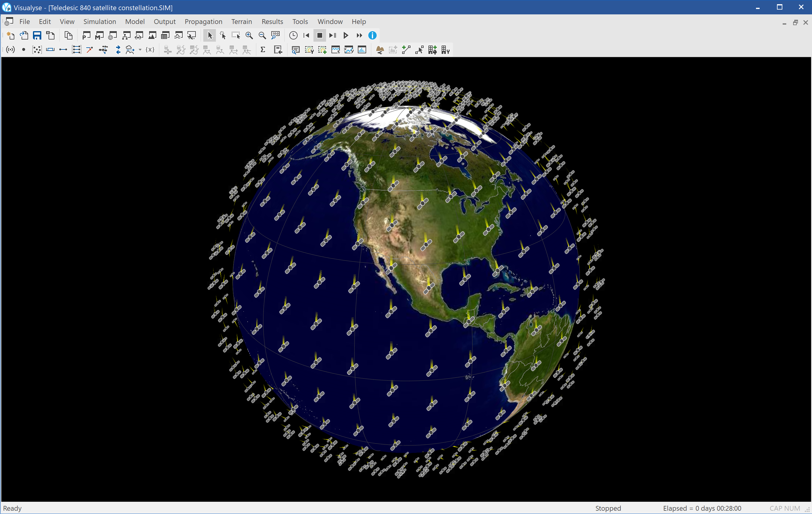Click the contour wrench settings icon
Screen dimensions: 812x514
point(309,50)
